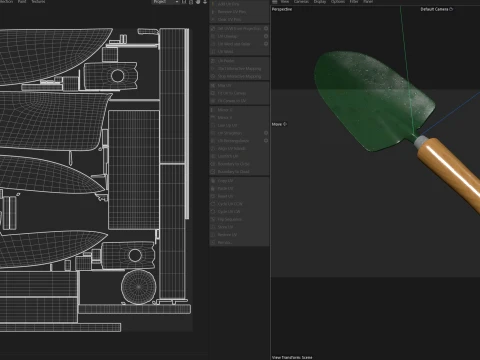480x360 pixels.
Task: Open settings gear beside UV Unwrap
Action: coord(266,36)
